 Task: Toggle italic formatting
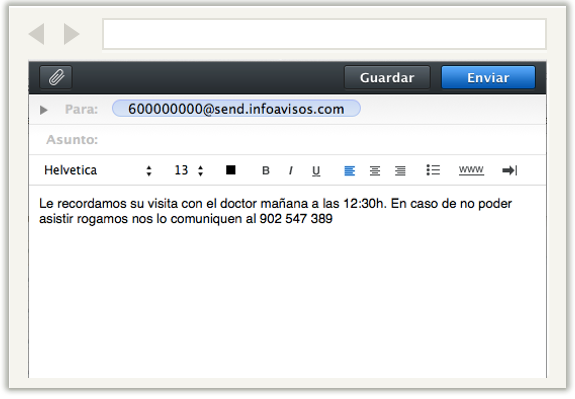(x=291, y=171)
